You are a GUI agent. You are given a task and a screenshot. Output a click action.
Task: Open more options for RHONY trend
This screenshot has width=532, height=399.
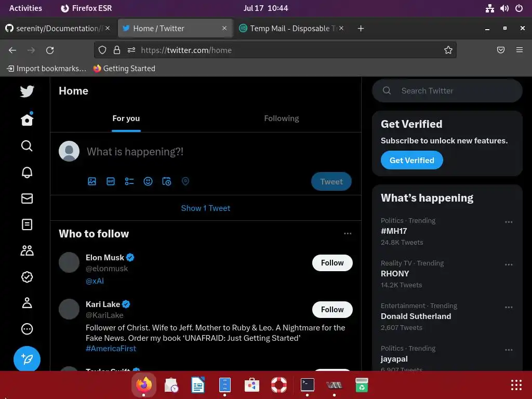pyautogui.click(x=509, y=264)
